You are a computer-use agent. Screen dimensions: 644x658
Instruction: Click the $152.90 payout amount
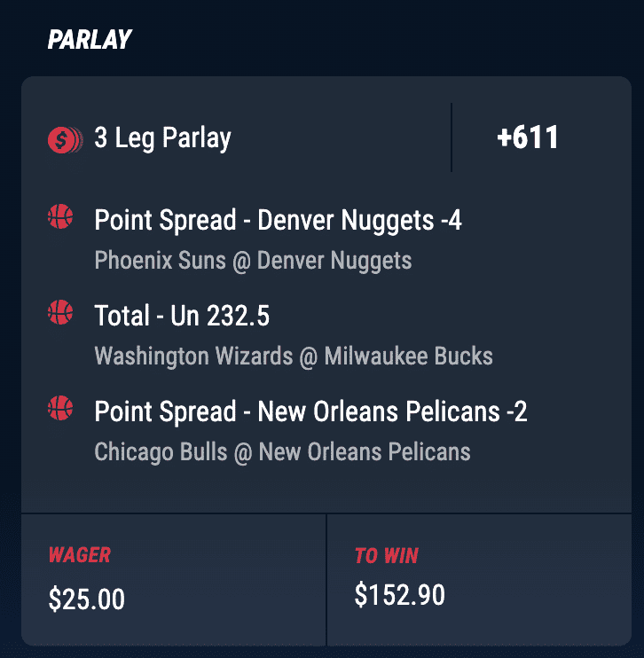coord(399,595)
